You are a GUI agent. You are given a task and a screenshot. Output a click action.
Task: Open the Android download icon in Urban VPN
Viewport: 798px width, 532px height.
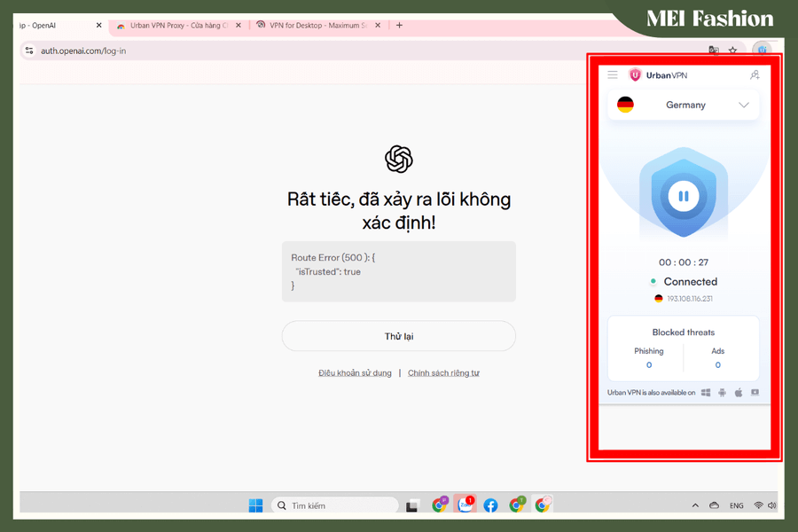[722, 393]
